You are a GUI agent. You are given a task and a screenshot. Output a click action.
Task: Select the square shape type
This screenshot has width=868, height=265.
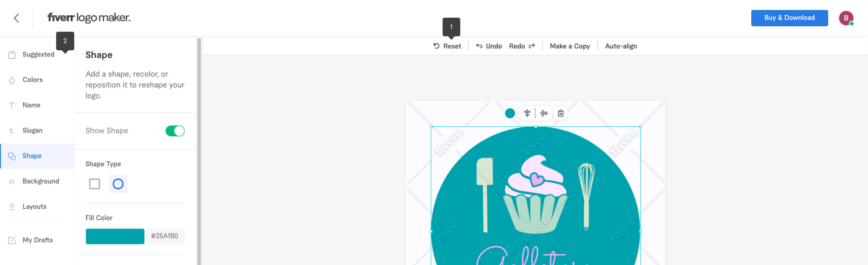point(94,184)
